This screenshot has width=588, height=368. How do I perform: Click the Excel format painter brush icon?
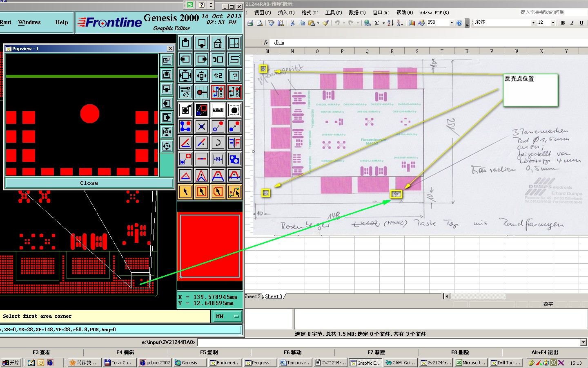(325, 23)
